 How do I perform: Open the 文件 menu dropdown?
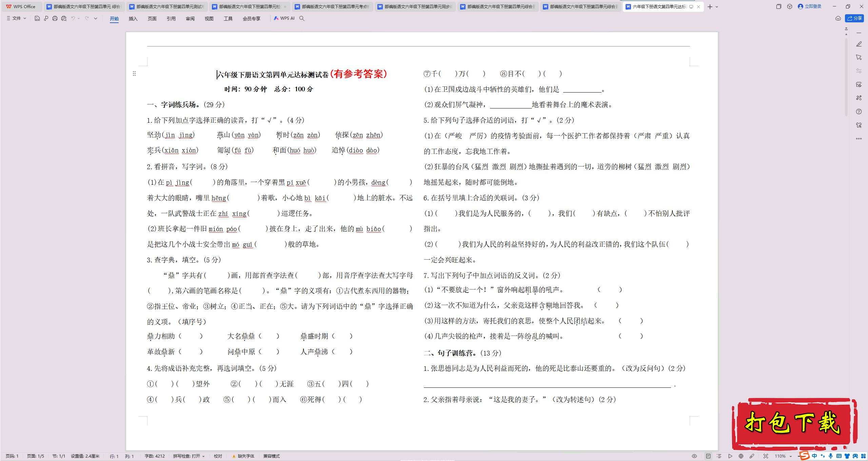(16, 18)
